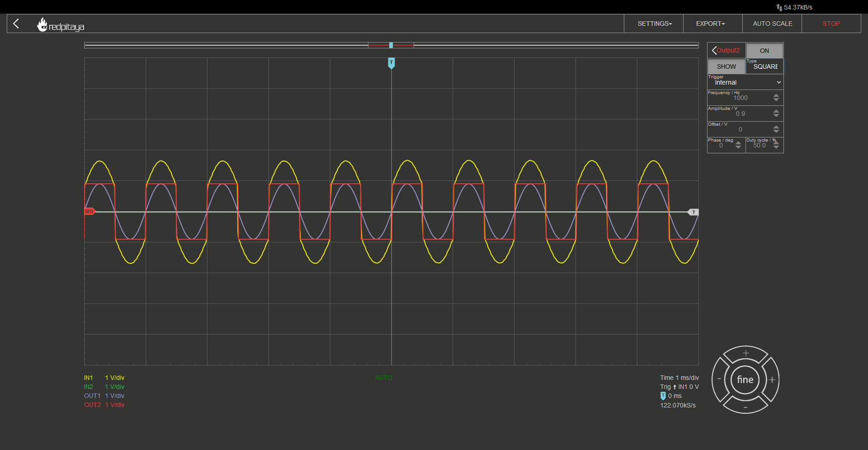Toggle the SHOW button for Output2
This screenshot has height=450, width=868.
click(726, 66)
